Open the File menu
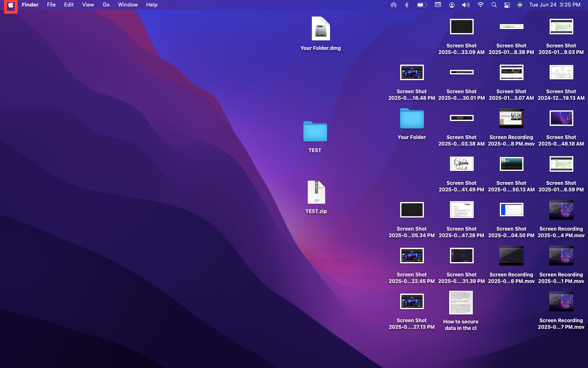Screen dimensions: 588x368 pyautogui.click(x=51, y=5)
